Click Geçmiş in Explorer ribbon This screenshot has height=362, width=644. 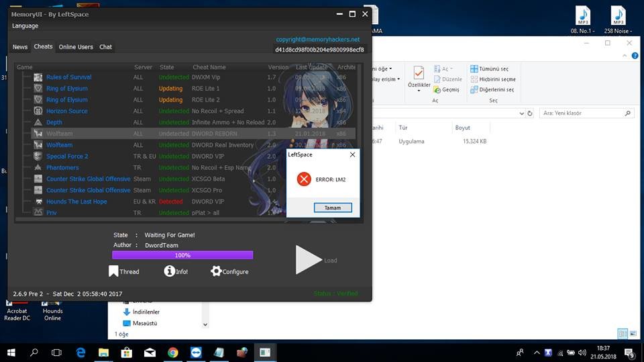coord(447,89)
